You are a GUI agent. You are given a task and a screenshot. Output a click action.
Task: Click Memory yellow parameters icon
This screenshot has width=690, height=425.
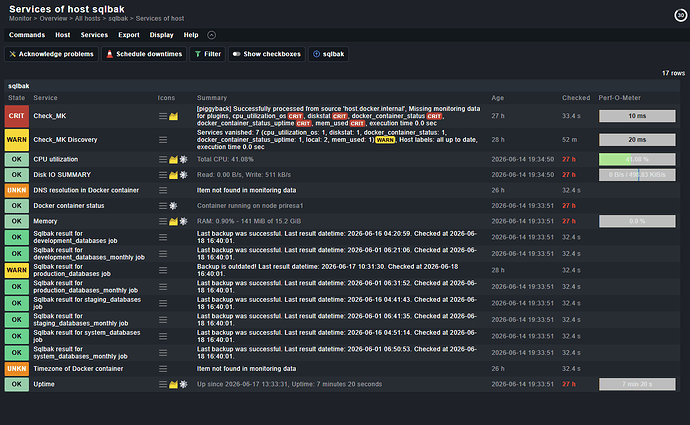coord(173,221)
